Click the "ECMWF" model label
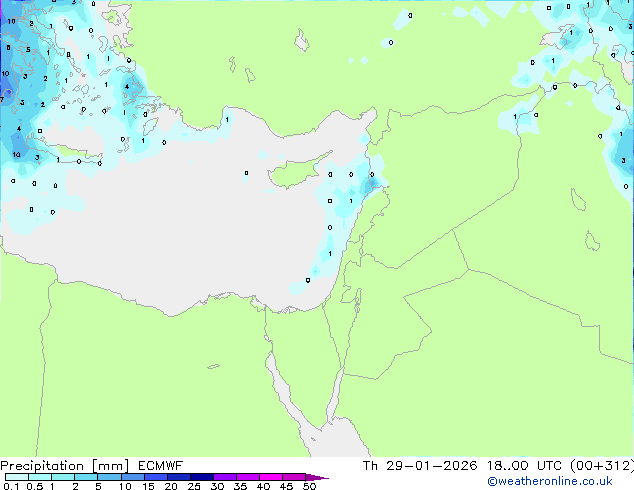 [x=161, y=466]
